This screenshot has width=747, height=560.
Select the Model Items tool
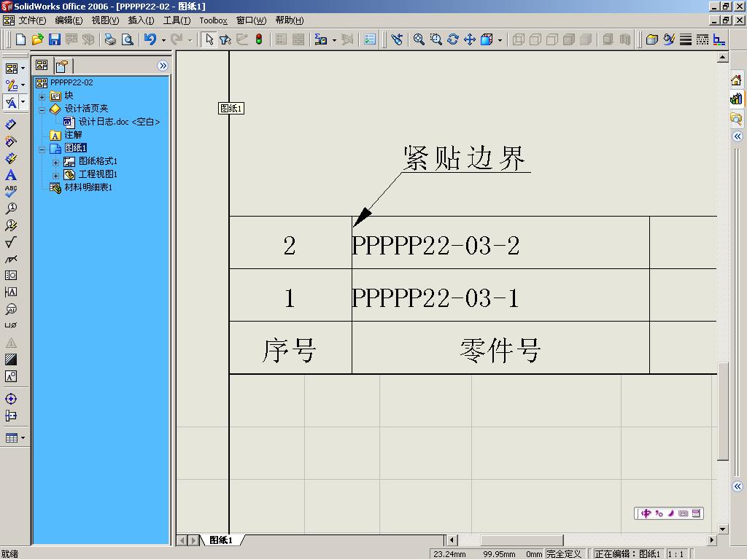[10, 141]
